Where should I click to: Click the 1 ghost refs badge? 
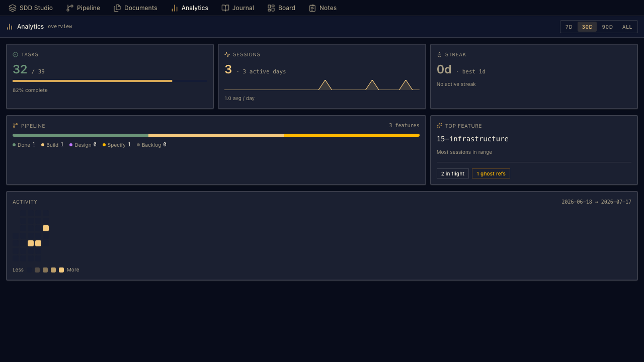[491, 173]
